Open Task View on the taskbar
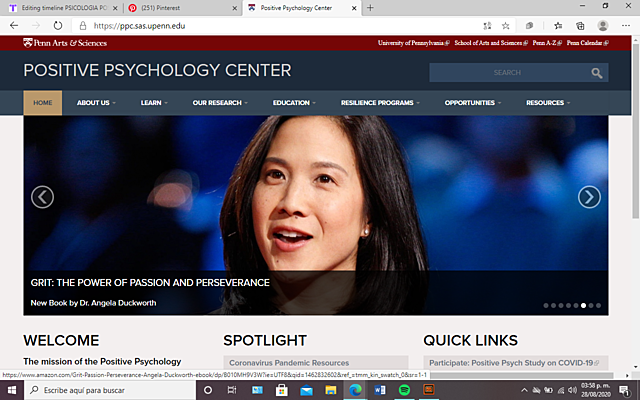640x400 pixels. coord(232,390)
